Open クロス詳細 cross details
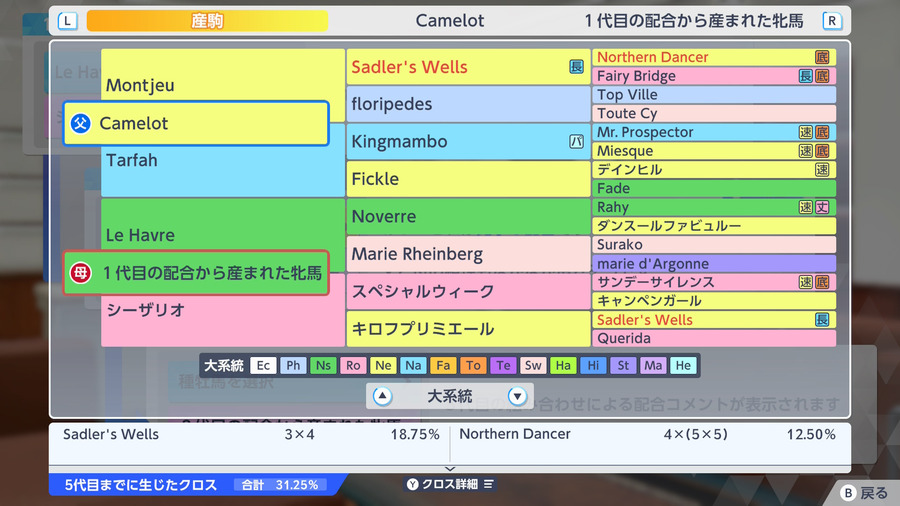Screen dimensions: 900x506 point(449,484)
